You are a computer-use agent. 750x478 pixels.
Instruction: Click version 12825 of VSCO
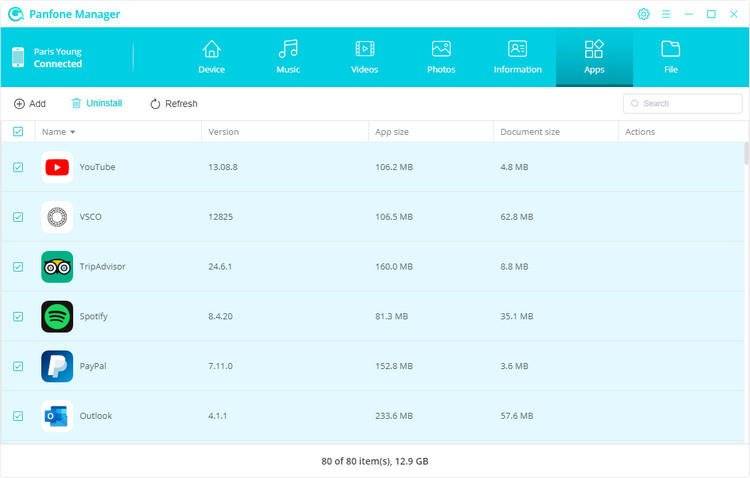point(221,217)
